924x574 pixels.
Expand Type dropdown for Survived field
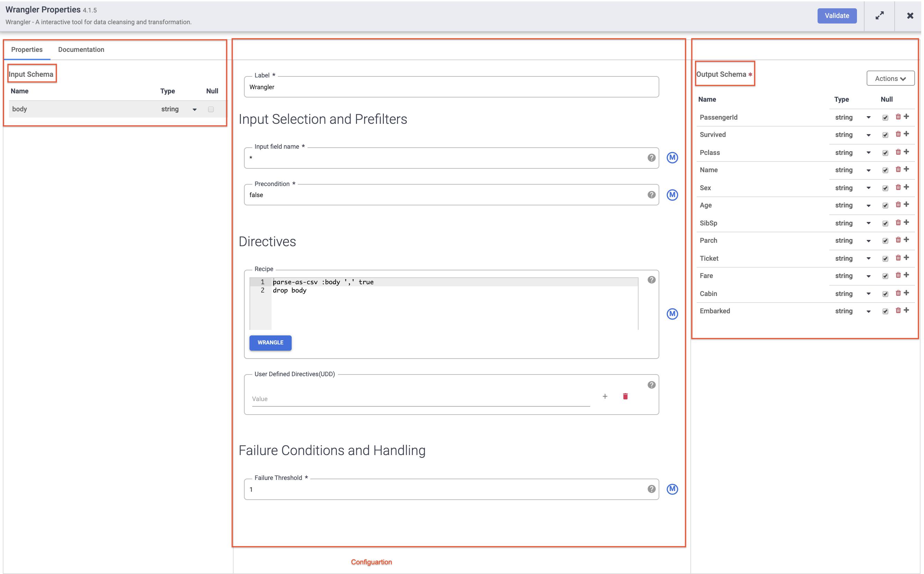[x=868, y=135]
